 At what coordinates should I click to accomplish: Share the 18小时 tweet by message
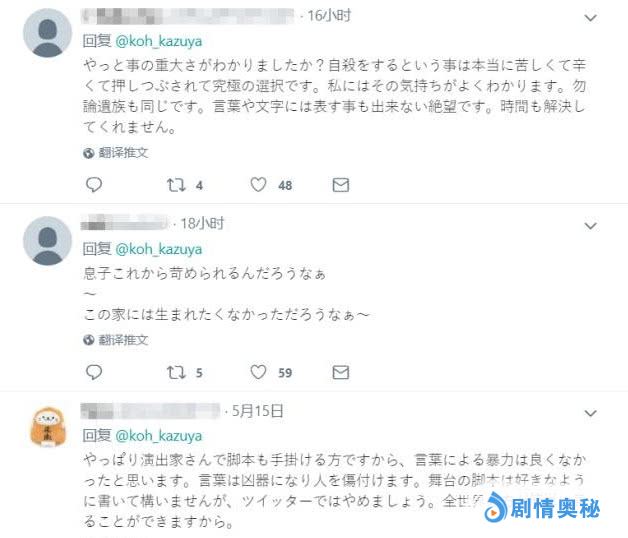[340, 373]
